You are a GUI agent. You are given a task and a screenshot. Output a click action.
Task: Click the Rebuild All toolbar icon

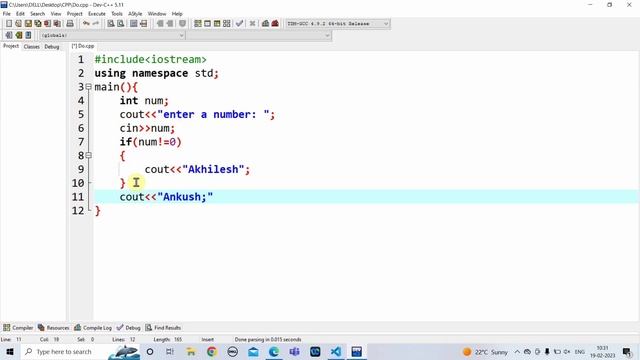(x=227, y=24)
